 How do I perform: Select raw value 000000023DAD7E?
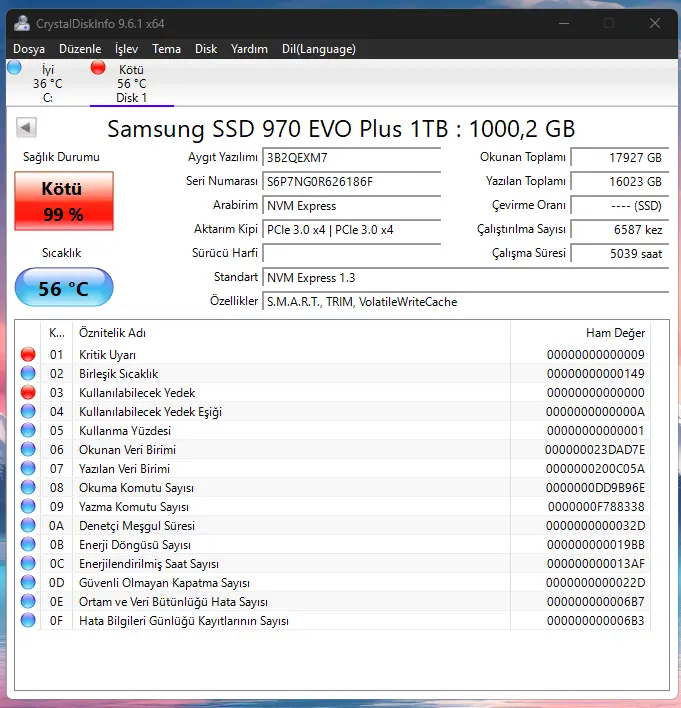click(595, 449)
